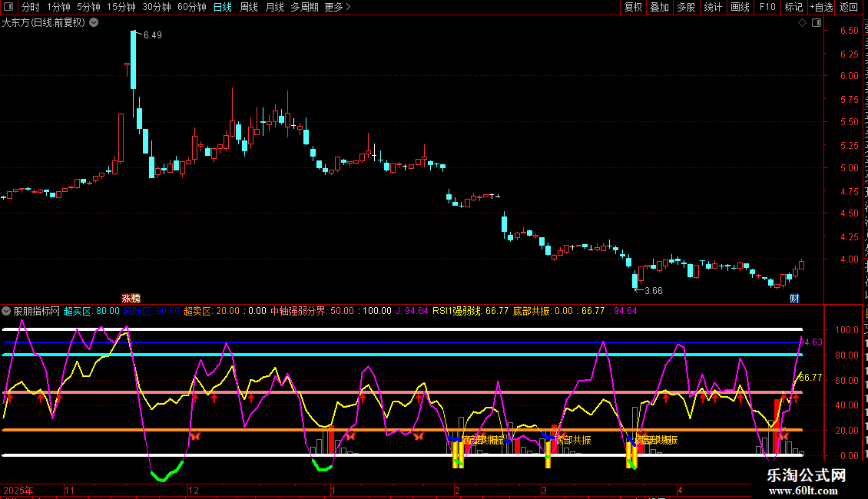Switch to 分时 intraday view

[x=31, y=7]
